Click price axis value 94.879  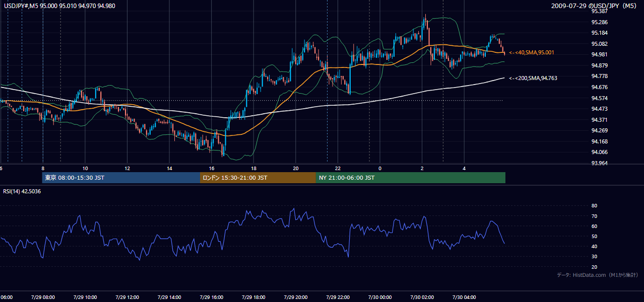click(599, 65)
